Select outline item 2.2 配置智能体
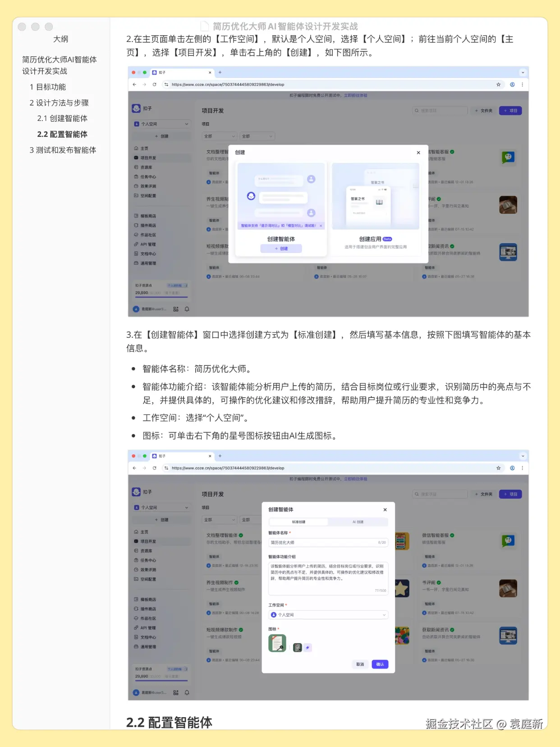The height and width of the screenshot is (747, 560). pyautogui.click(x=62, y=134)
